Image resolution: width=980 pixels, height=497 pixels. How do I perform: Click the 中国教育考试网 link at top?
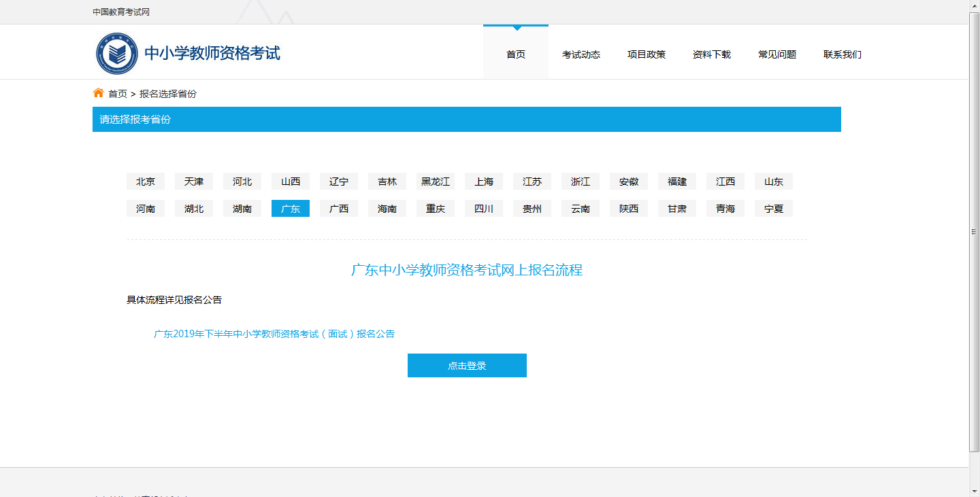coord(121,12)
